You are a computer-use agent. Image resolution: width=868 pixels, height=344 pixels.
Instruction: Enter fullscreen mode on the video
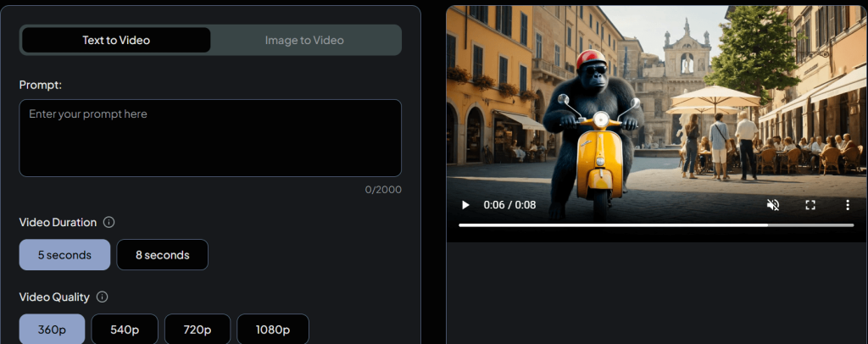(x=810, y=205)
